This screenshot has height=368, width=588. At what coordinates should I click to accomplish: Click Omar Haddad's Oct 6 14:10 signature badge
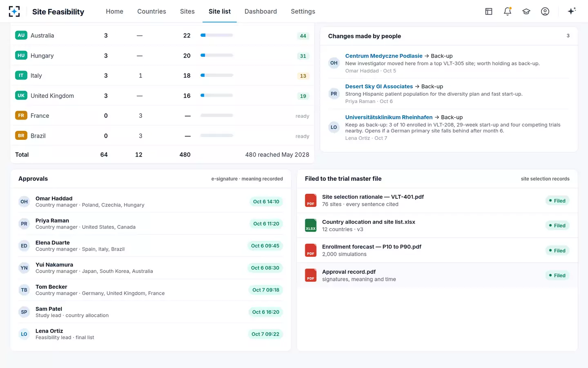click(266, 202)
